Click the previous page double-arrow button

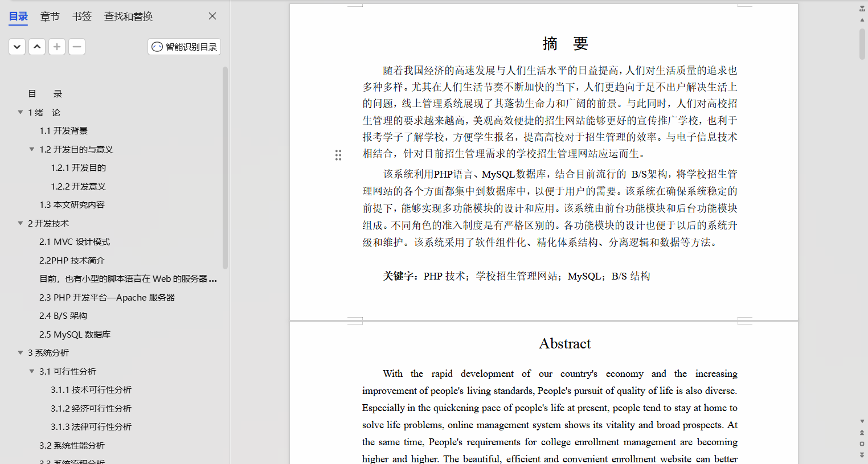click(x=862, y=433)
